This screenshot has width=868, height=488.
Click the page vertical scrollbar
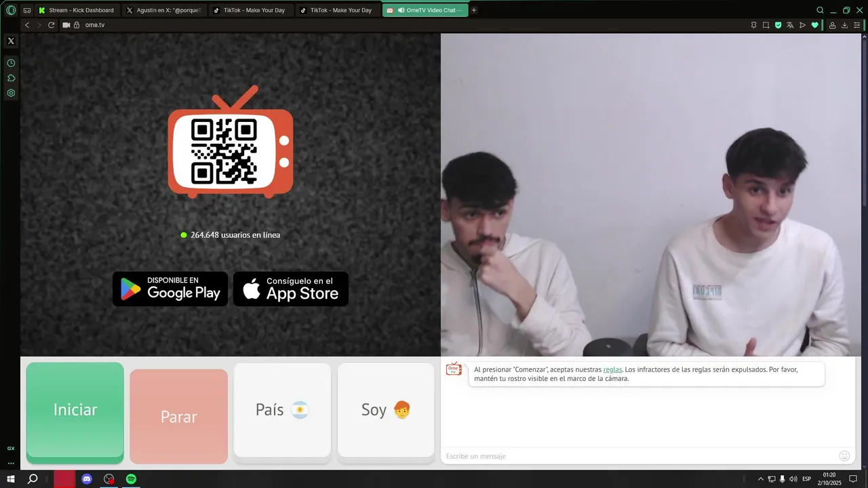point(865,122)
